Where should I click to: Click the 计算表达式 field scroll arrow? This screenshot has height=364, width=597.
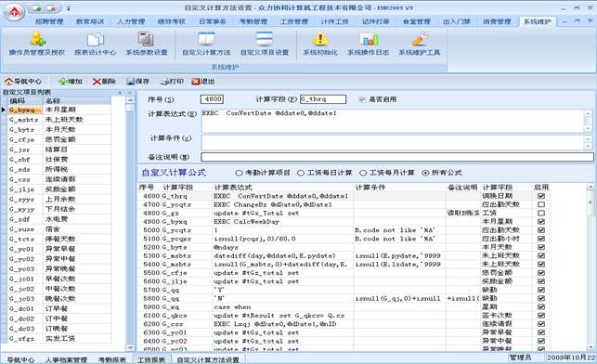click(588, 129)
